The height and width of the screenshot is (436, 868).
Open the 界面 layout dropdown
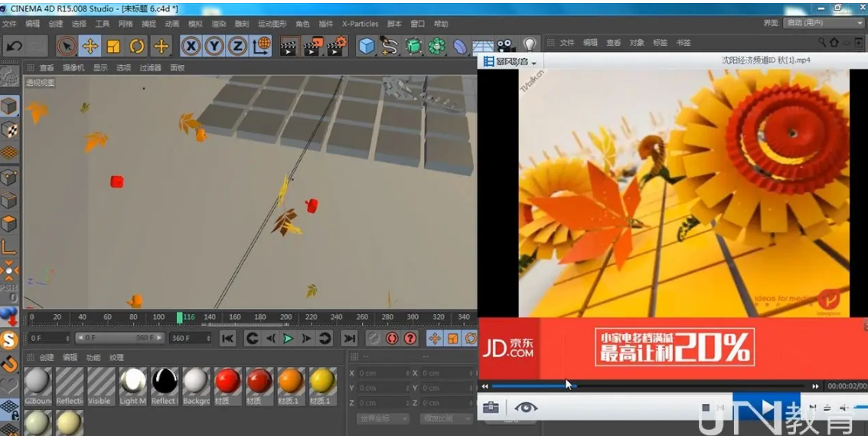tap(823, 23)
